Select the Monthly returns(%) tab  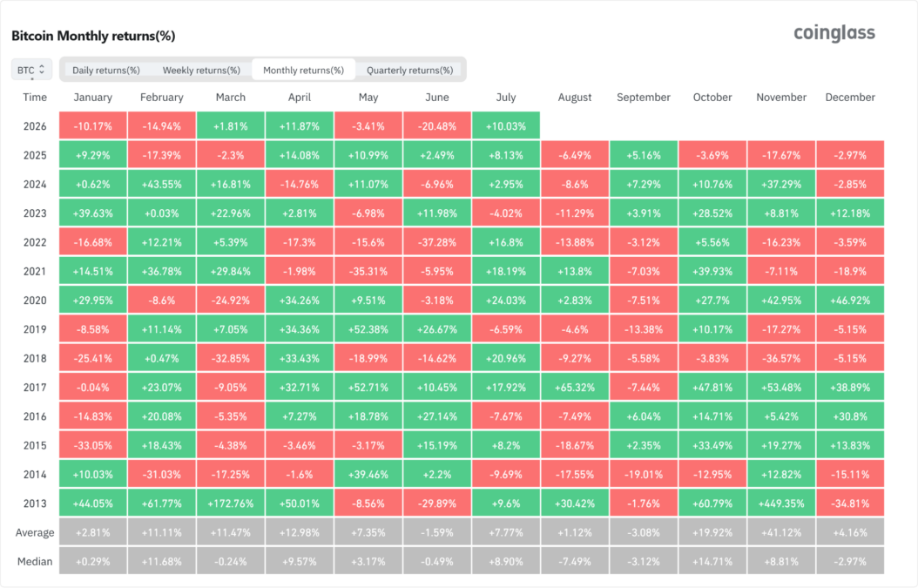(303, 71)
